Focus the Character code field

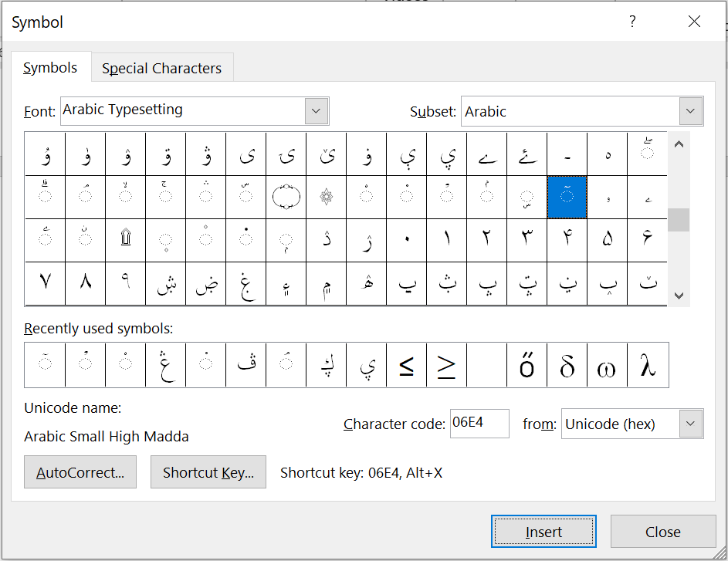click(479, 423)
